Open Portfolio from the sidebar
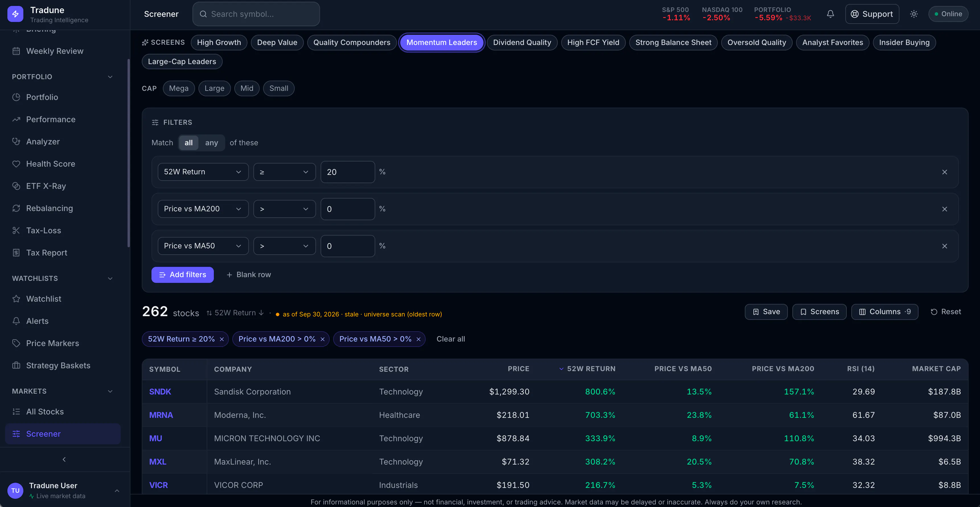The height and width of the screenshot is (507, 980). pos(63,97)
